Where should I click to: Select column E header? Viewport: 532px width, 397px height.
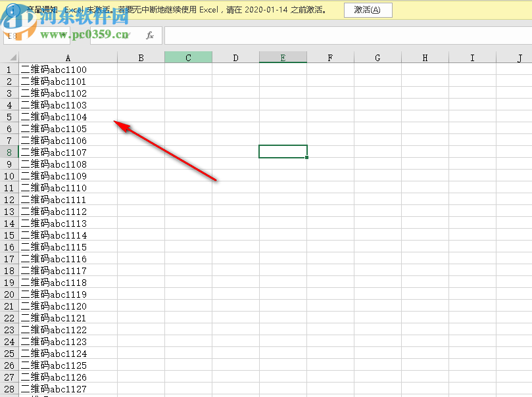click(283, 57)
